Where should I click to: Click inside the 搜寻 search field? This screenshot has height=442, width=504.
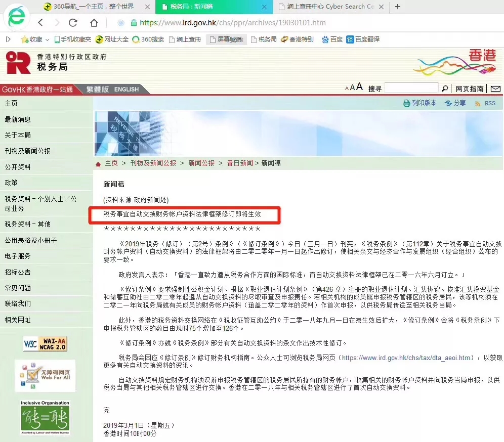(x=411, y=87)
